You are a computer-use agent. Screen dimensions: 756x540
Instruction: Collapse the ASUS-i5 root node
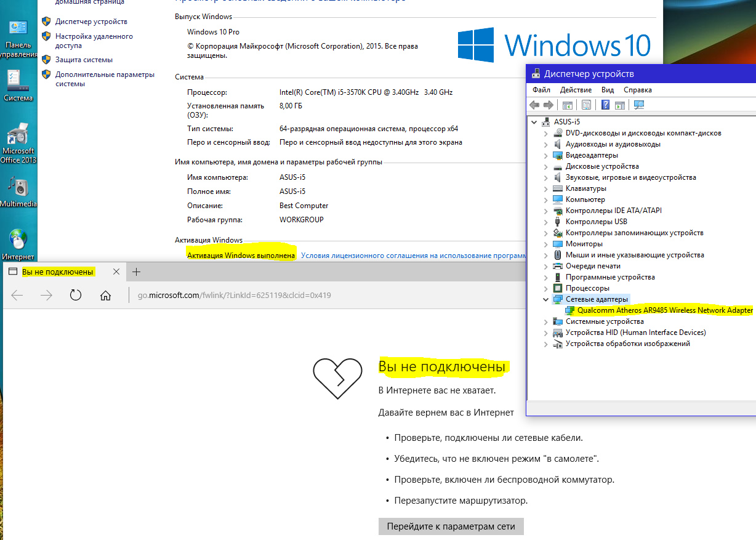tap(534, 122)
